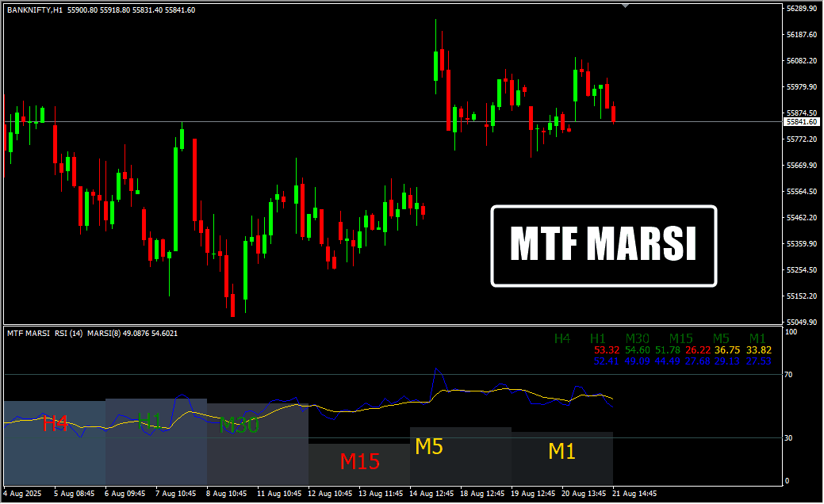
Task: Click the red 53.32 RSI value
Action: tap(606, 349)
